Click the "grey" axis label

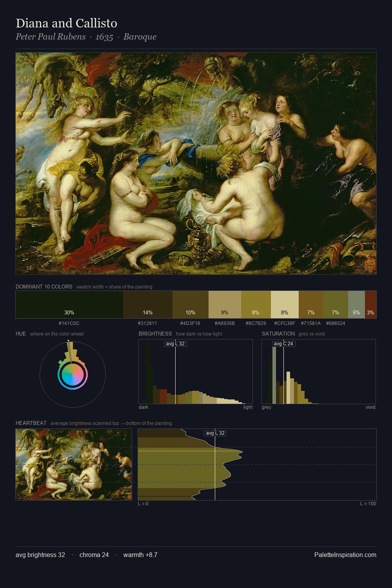pos(267,407)
